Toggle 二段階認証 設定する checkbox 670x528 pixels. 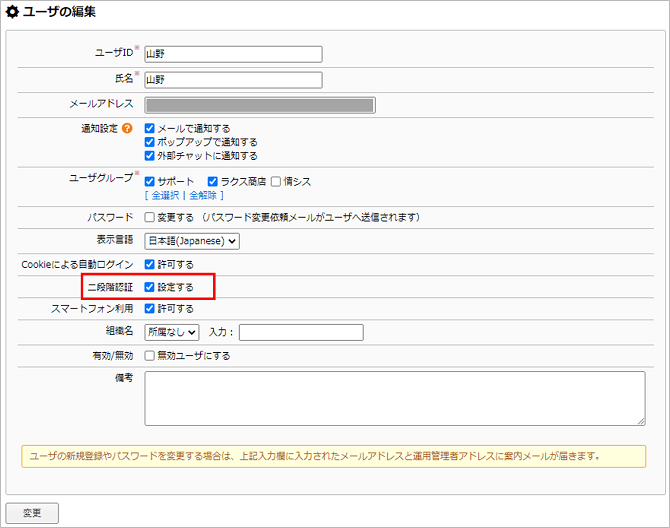coord(149,287)
